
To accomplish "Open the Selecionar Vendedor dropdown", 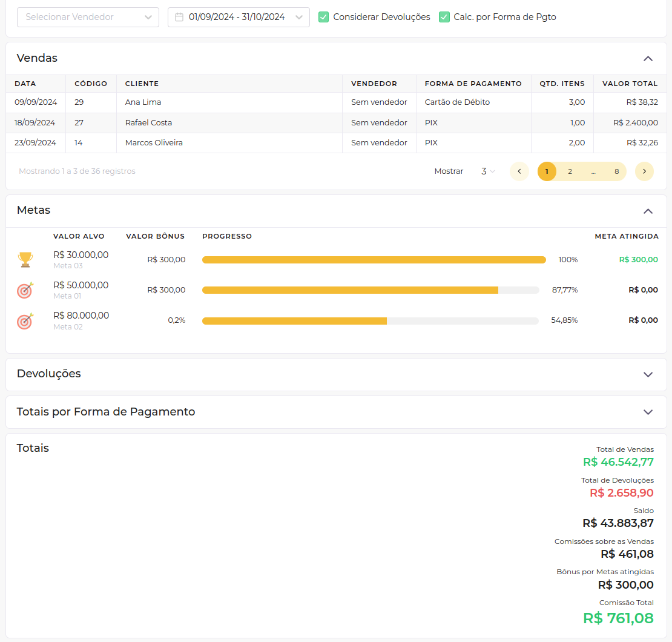I will click(88, 17).
